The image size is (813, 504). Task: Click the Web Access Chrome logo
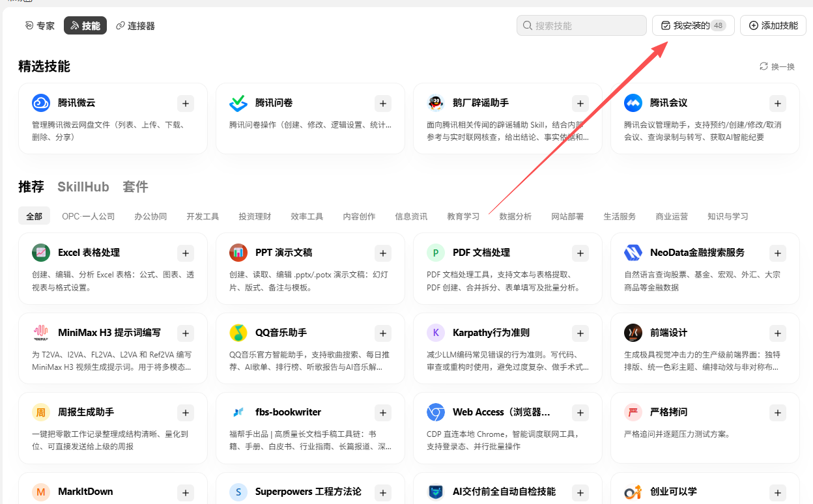click(x=436, y=412)
